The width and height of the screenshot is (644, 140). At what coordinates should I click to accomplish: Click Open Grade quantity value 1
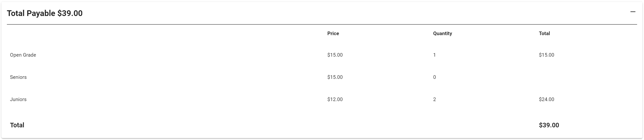434,55
